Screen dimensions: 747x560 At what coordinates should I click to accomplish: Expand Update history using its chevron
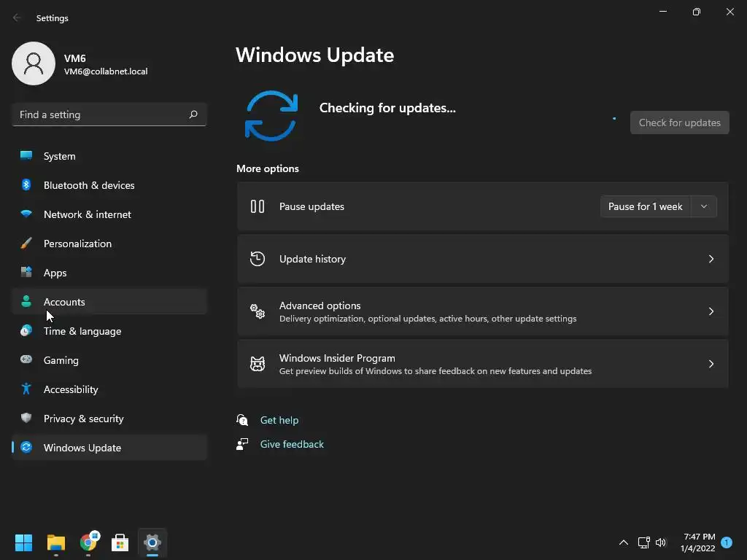pos(711,259)
